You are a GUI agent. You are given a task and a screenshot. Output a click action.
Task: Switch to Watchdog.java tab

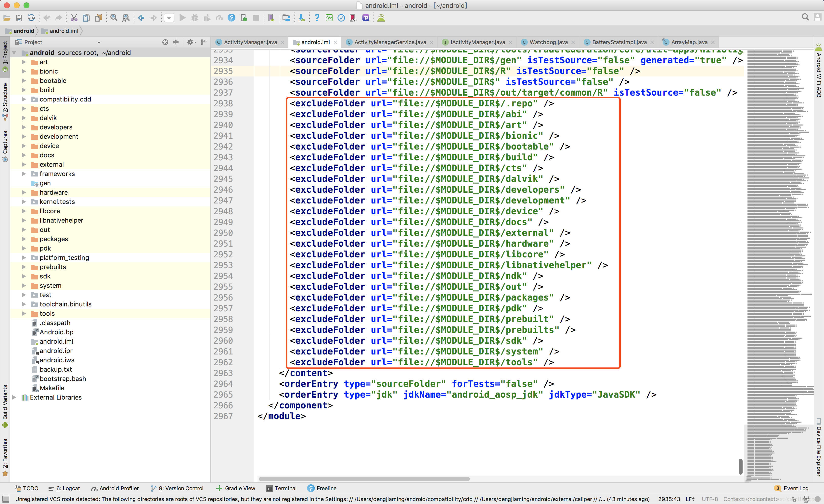pyautogui.click(x=548, y=42)
